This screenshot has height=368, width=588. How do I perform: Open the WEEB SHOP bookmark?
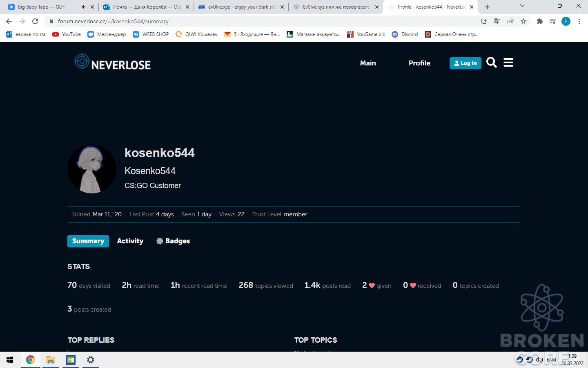click(x=151, y=34)
